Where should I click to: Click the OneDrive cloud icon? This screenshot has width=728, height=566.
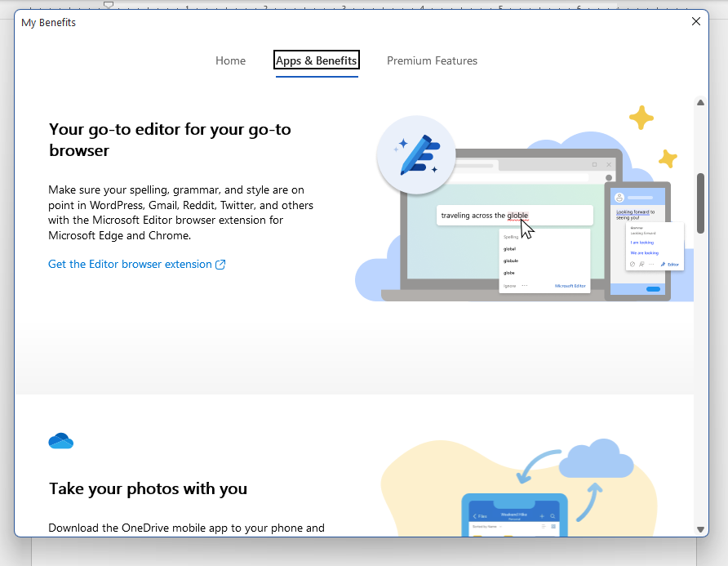pyautogui.click(x=61, y=441)
